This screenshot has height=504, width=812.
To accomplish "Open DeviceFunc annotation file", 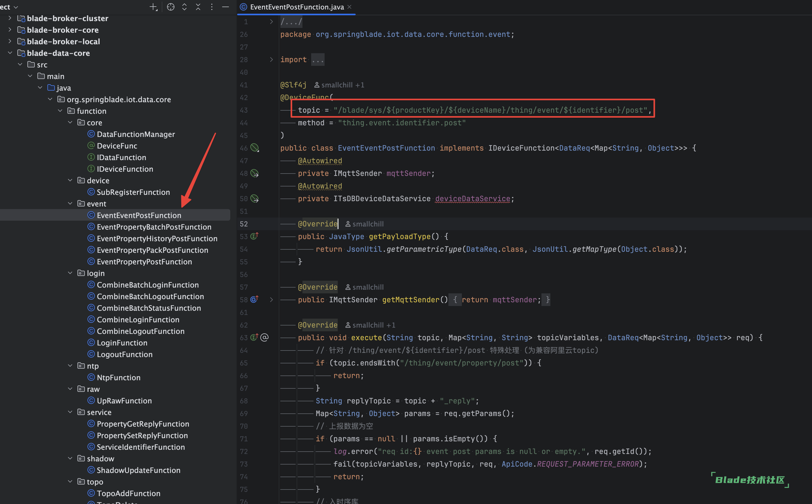I will click(117, 146).
